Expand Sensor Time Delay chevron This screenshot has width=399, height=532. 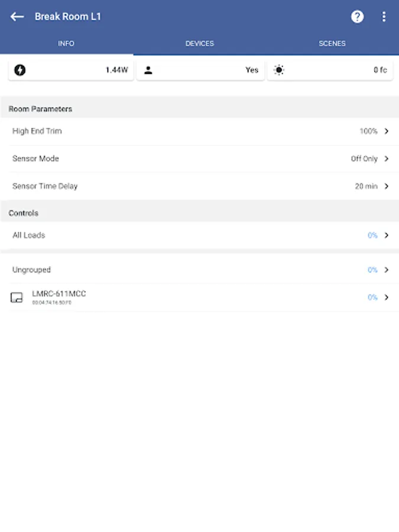[387, 186]
